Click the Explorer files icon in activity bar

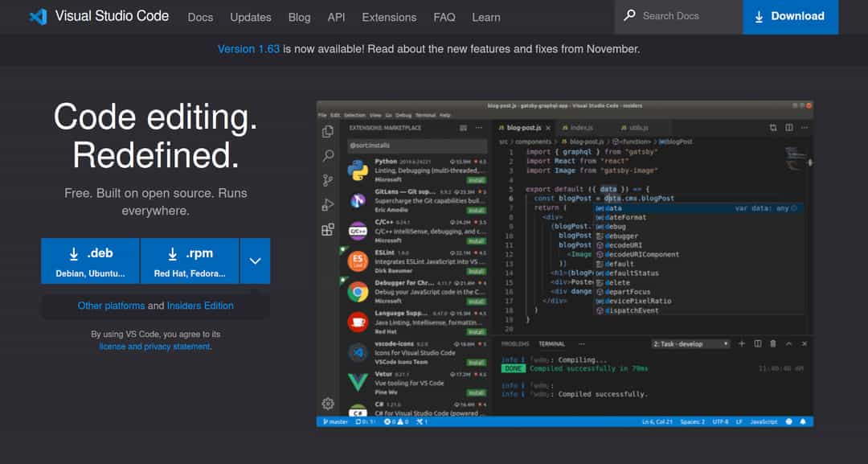pos(328,131)
